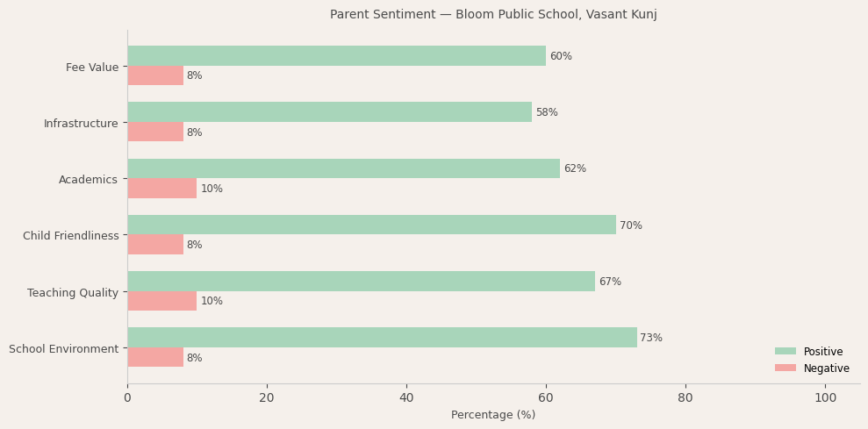The image size is (868, 429).
Task: Click the Infrastructure axis label
Action: 81,124
